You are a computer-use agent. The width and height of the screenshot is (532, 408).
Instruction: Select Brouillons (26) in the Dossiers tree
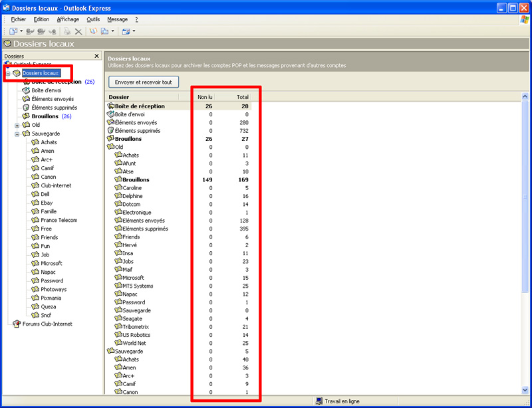52,116
